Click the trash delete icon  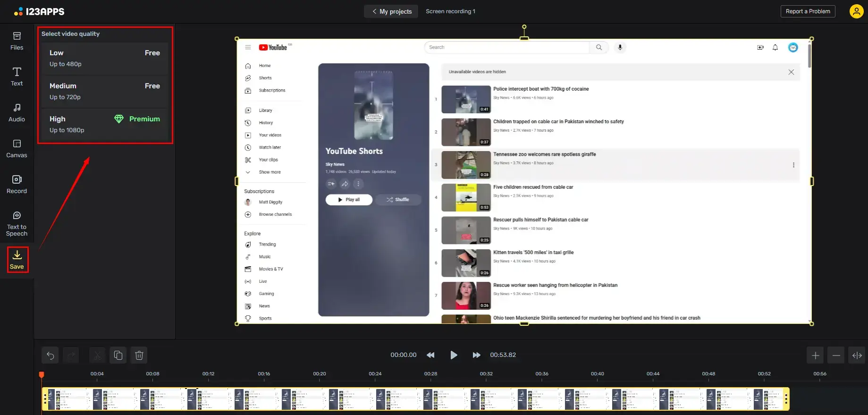click(139, 355)
